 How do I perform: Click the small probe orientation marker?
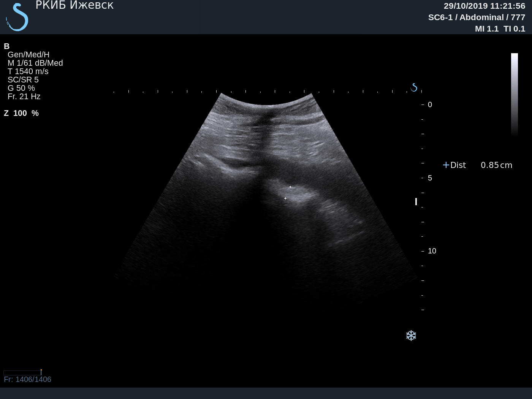(x=414, y=88)
